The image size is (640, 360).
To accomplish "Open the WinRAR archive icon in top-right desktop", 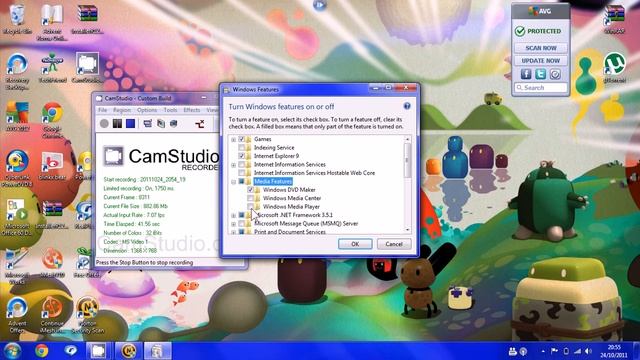I will point(615,18).
